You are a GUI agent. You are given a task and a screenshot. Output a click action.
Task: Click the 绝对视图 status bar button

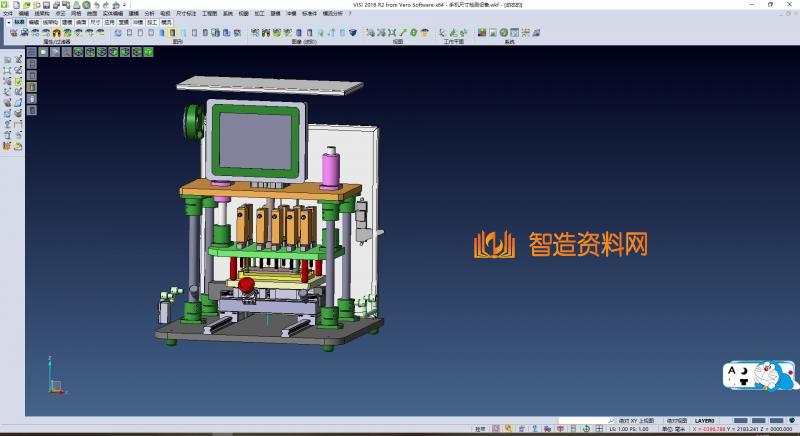(676, 421)
